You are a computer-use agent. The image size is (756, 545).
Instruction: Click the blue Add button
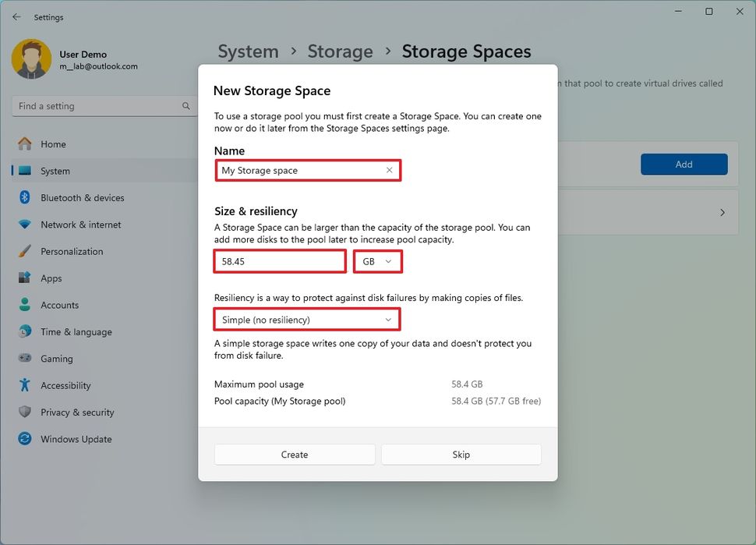pos(684,165)
